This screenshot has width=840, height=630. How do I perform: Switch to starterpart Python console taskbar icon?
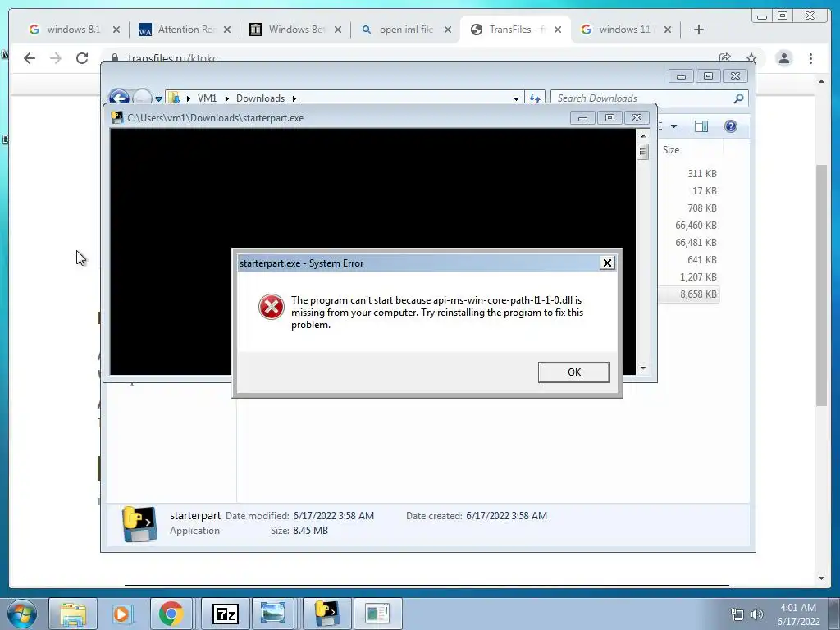(x=327, y=614)
